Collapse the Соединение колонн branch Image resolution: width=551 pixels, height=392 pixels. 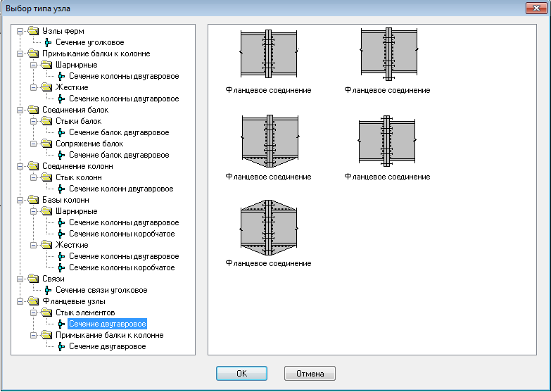[x=20, y=166]
